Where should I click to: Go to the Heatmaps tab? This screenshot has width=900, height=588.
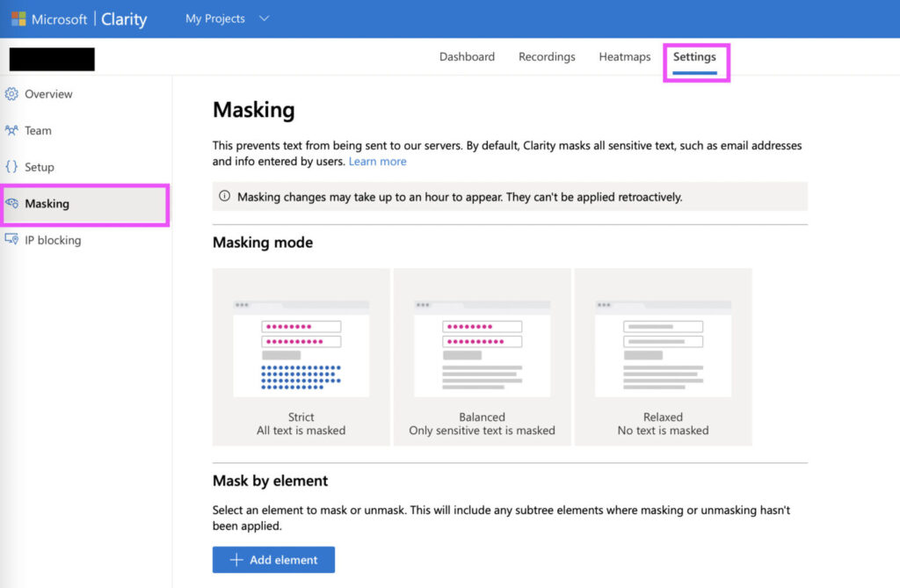tap(625, 57)
